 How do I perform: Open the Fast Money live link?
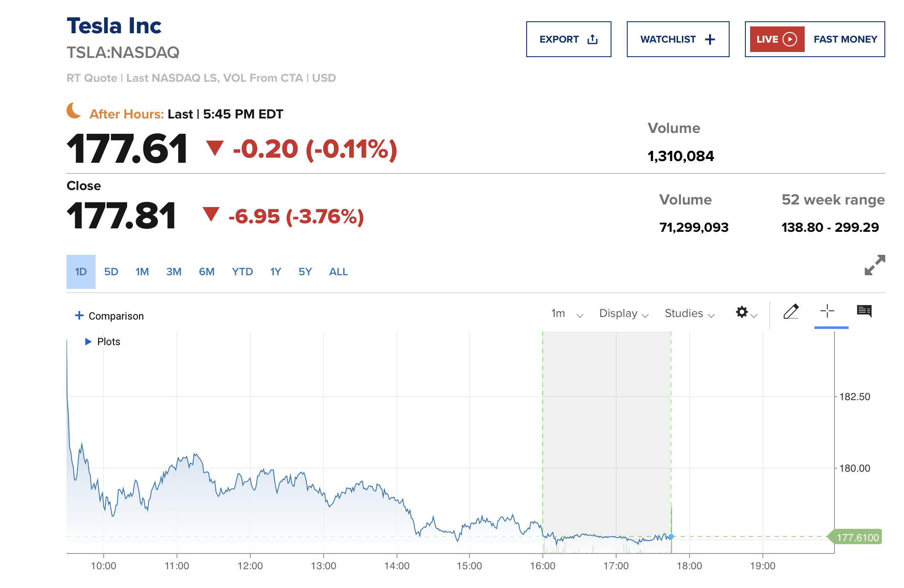point(845,39)
